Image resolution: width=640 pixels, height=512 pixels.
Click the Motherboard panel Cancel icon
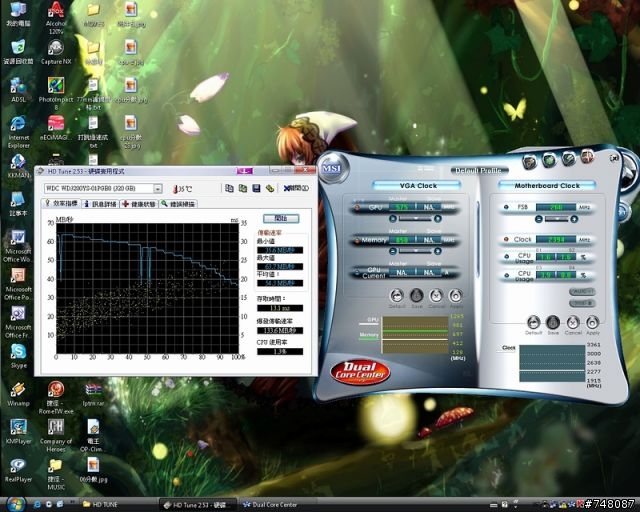tap(573, 323)
